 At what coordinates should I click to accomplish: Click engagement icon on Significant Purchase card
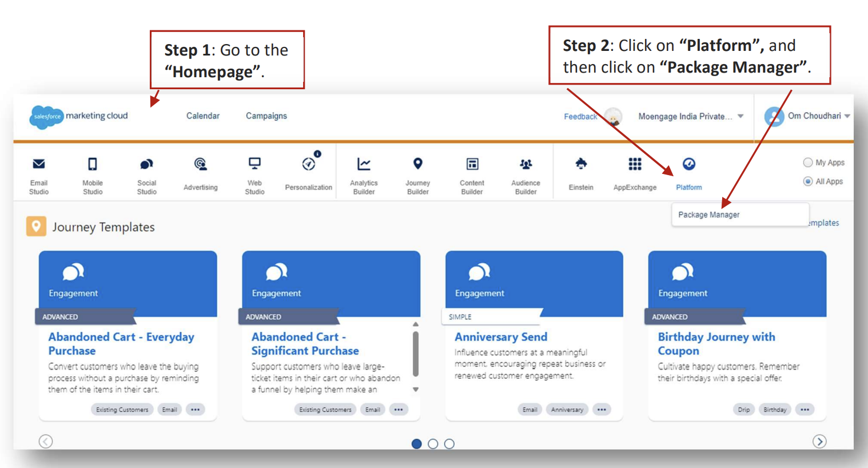coord(277,272)
